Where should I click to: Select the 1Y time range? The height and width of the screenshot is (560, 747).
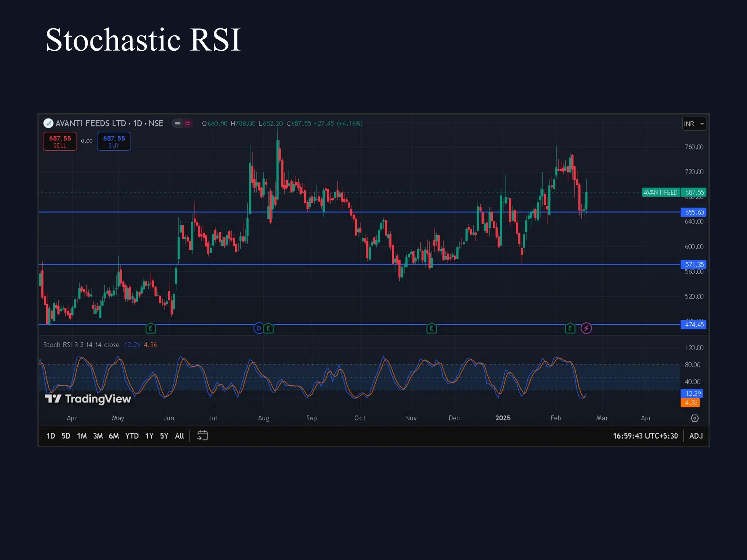click(150, 436)
